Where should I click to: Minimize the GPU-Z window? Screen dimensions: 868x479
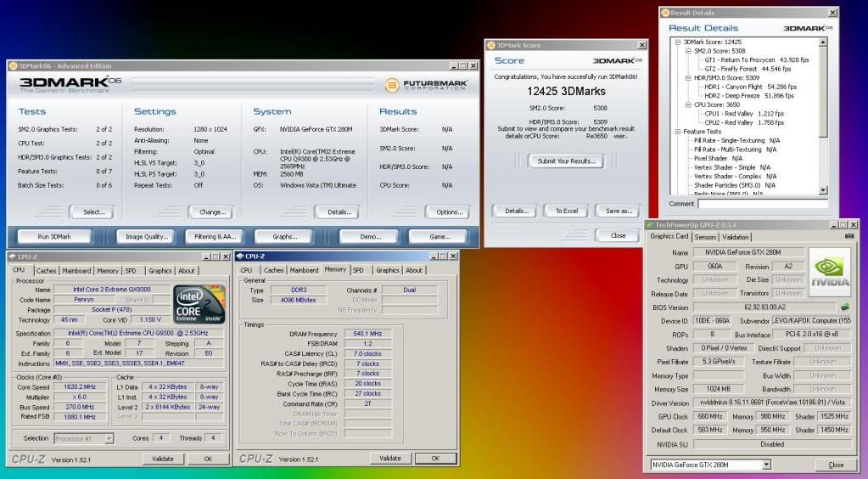pyautogui.click(x=834, y=225)
